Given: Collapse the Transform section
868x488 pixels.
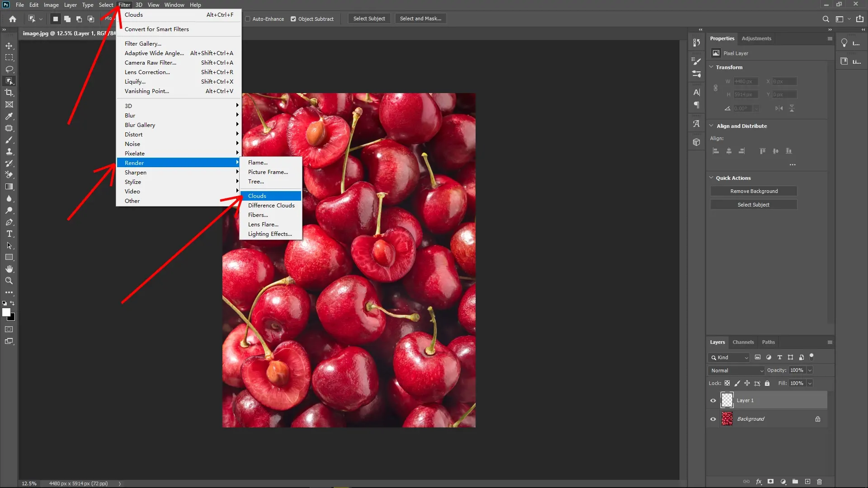Looking at the screenshot, I should pos(712,67).
